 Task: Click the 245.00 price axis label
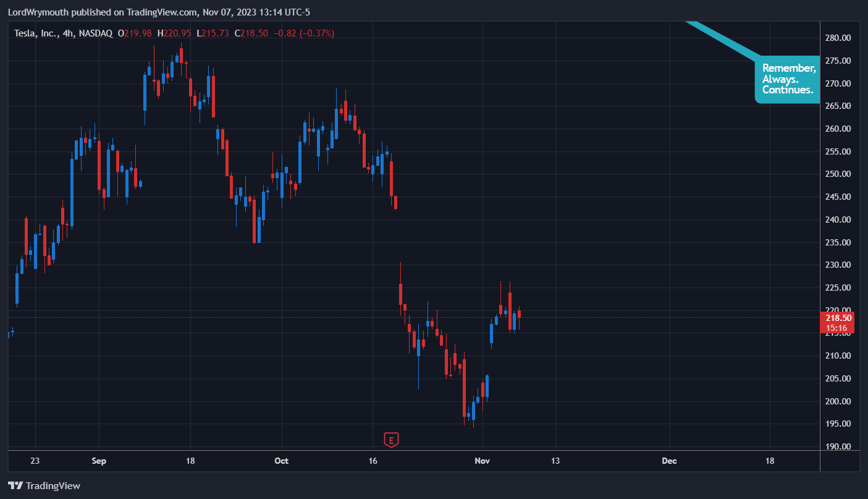[839, 197]
